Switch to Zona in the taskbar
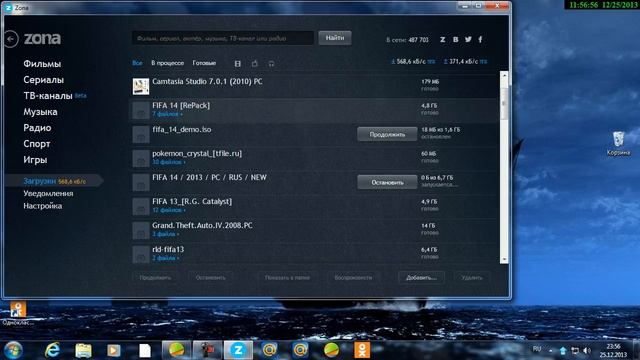The image size is (640, 360). pos(238,350)
